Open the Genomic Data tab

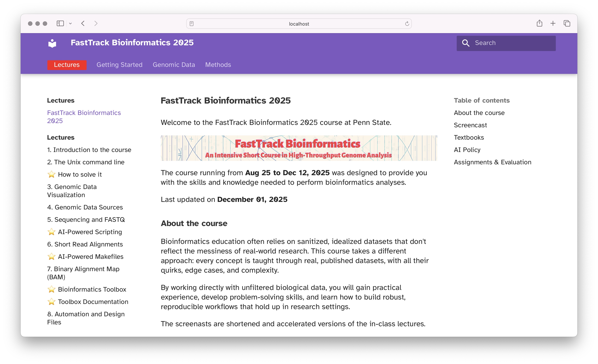174,65
